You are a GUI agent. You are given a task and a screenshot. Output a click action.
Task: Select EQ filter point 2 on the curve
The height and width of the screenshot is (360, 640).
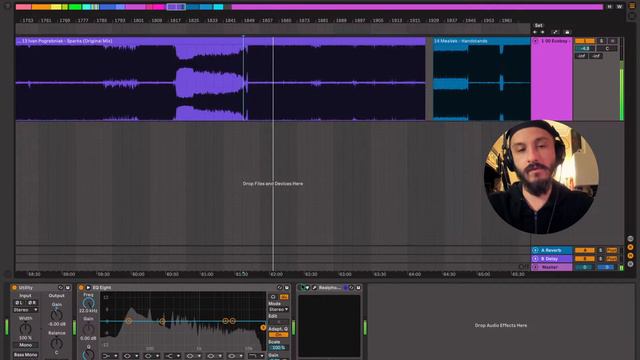[162, 321]
